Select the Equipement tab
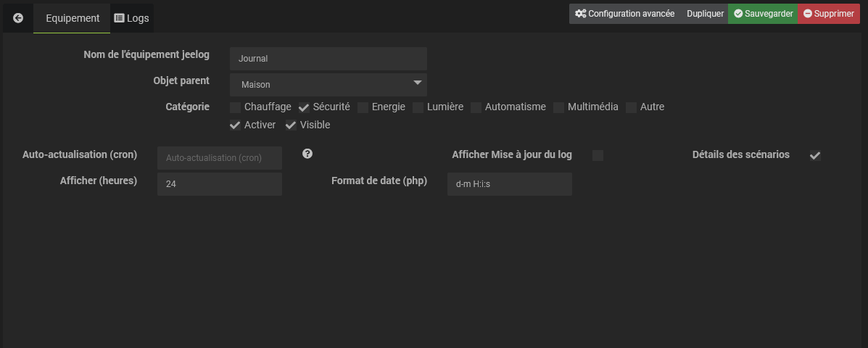Image resolution: width=868 pixels, height=348 pixels. [x=73, y=18]
